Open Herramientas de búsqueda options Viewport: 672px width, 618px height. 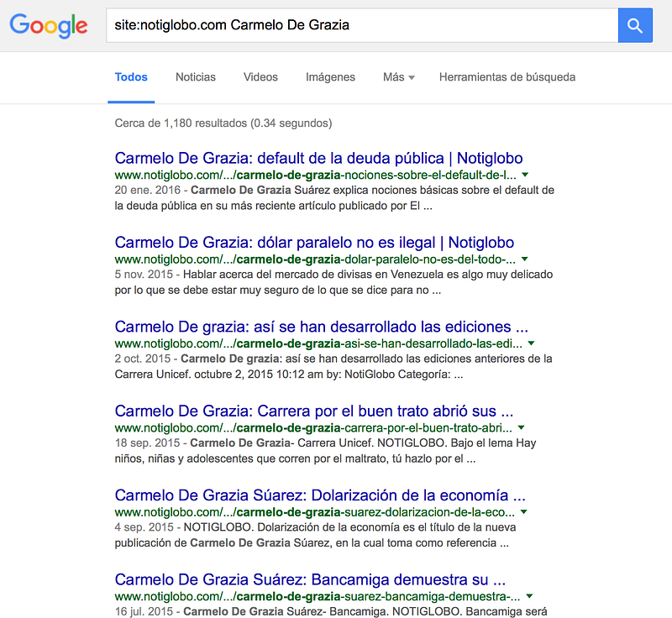click(507, 77)
